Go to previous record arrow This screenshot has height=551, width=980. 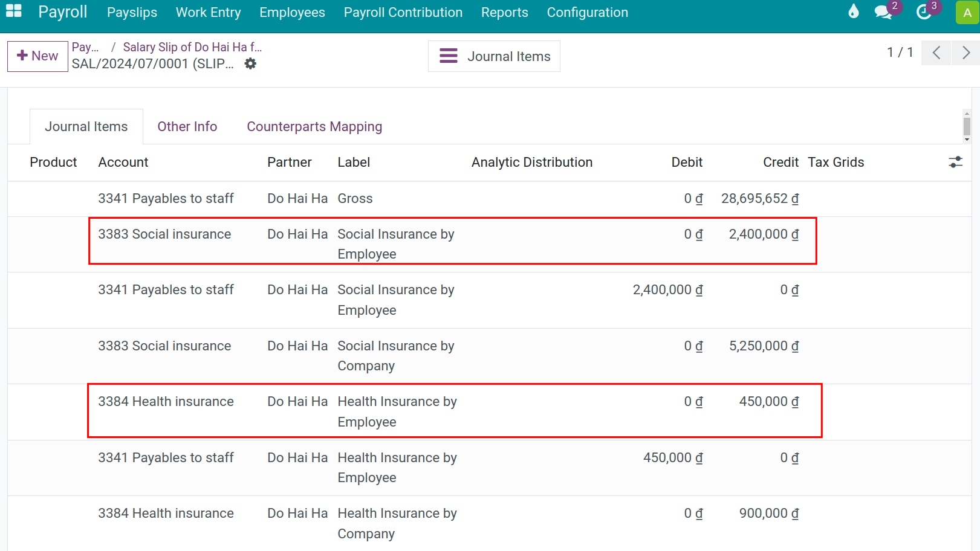pos(936,53)
